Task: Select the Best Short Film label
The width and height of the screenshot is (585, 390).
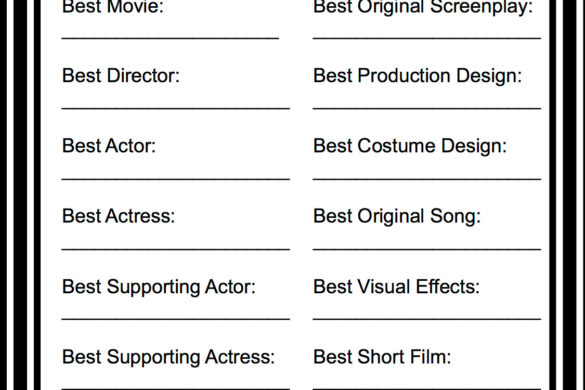Action: coord(382,356)
